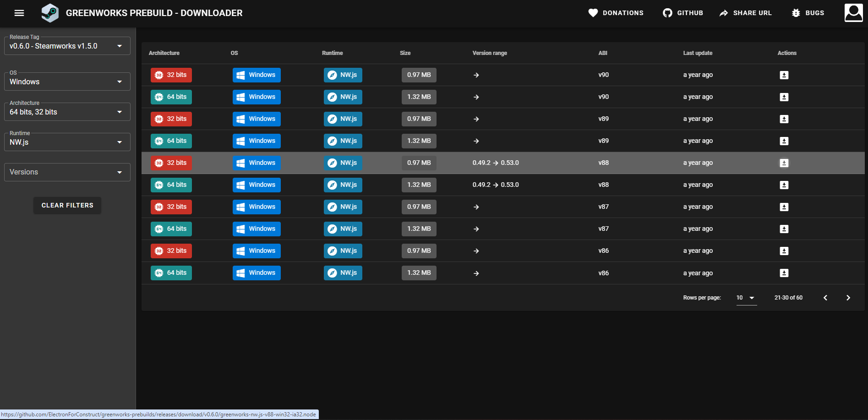868x420 pixels.
Task: Sort by the Version range column header
Action: tap(490, 53)
